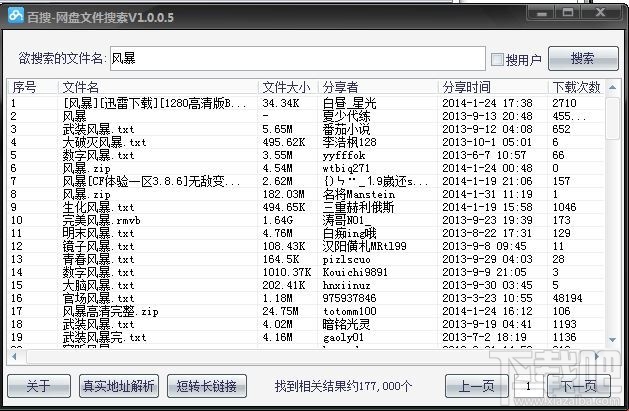Select 完美风暴.rmvb row

click(306, 220)
